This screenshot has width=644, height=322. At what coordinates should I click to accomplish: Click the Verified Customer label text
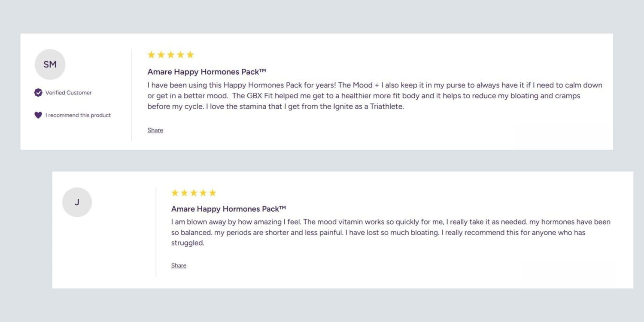69,93
